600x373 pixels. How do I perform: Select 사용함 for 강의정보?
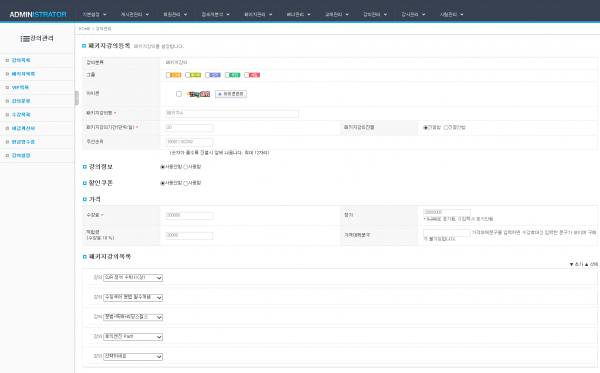coord(186,167)
